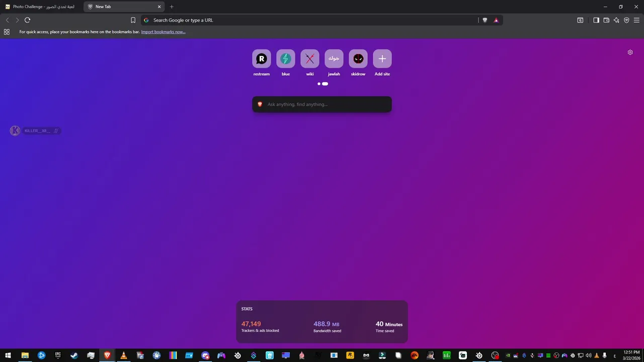Viewport: 644px width, 362px height.
Task: Open a new tab with plus button
Action: [172, 7]
